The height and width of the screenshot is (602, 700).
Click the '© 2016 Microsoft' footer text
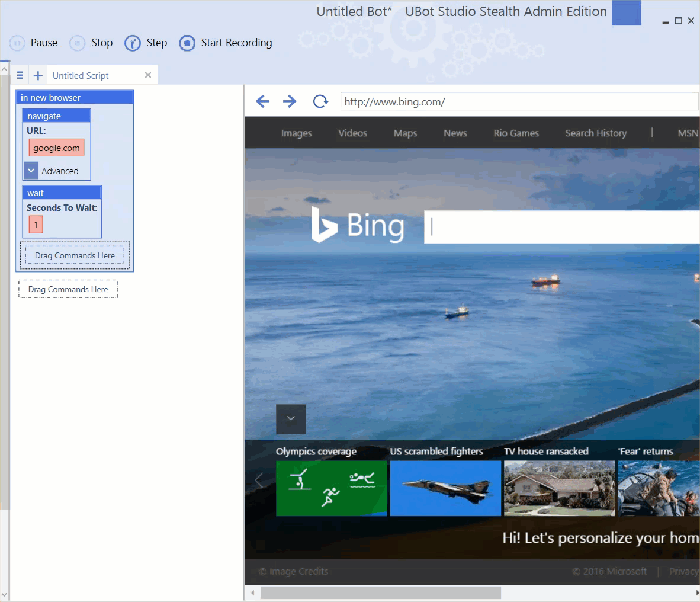point(609,571)
